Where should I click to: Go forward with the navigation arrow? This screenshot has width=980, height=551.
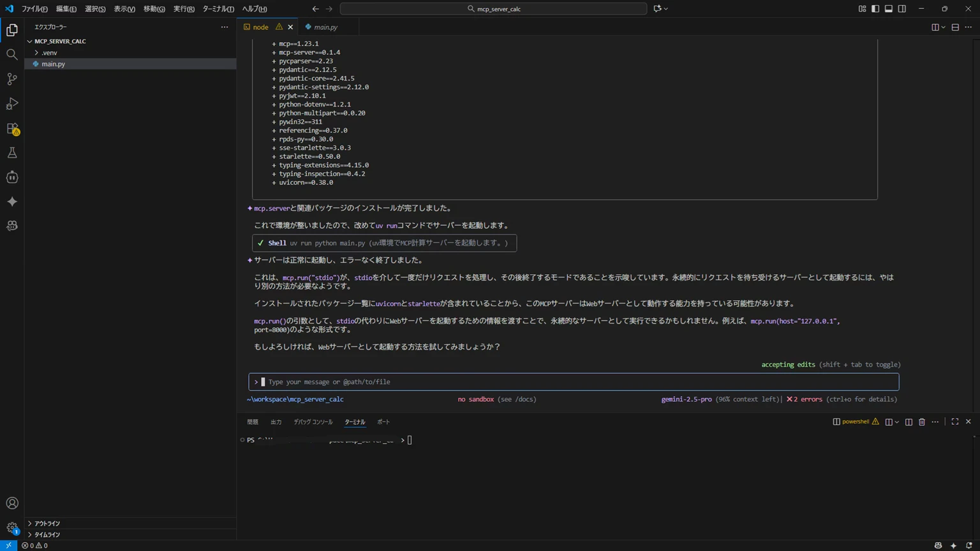point(329,9)
